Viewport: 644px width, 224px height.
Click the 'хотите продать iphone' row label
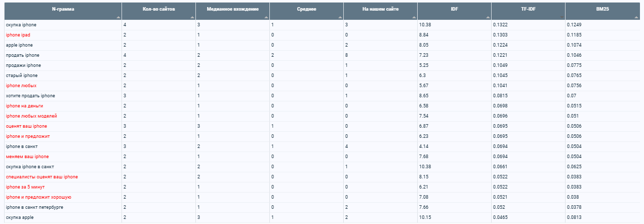coord(30,96)
